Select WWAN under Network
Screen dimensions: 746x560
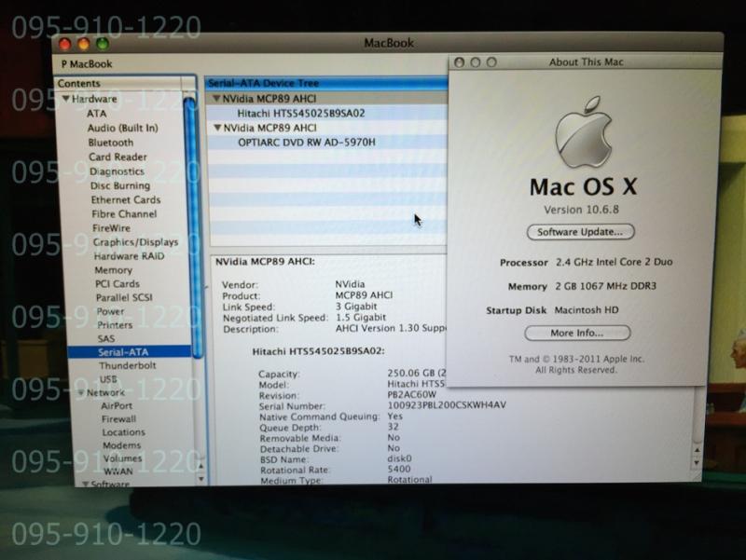tap(118, 471)
